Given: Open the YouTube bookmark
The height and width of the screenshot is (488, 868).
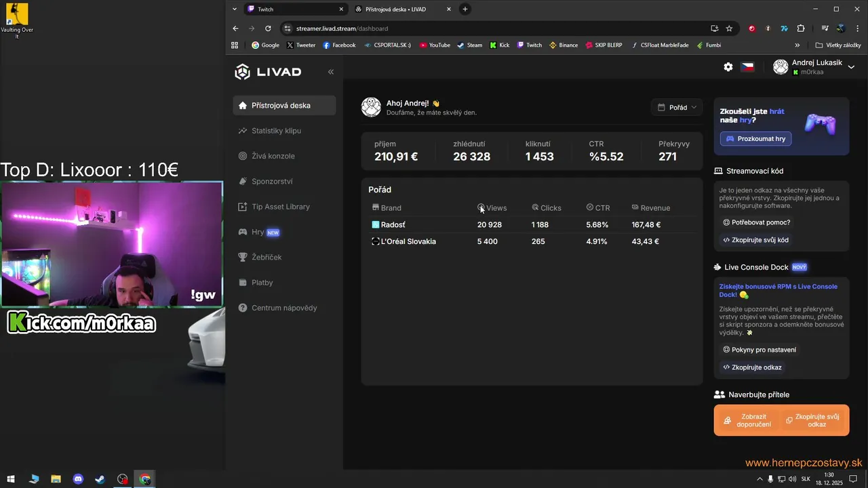Looking at the screenshot, I should [x=435, y=45].
